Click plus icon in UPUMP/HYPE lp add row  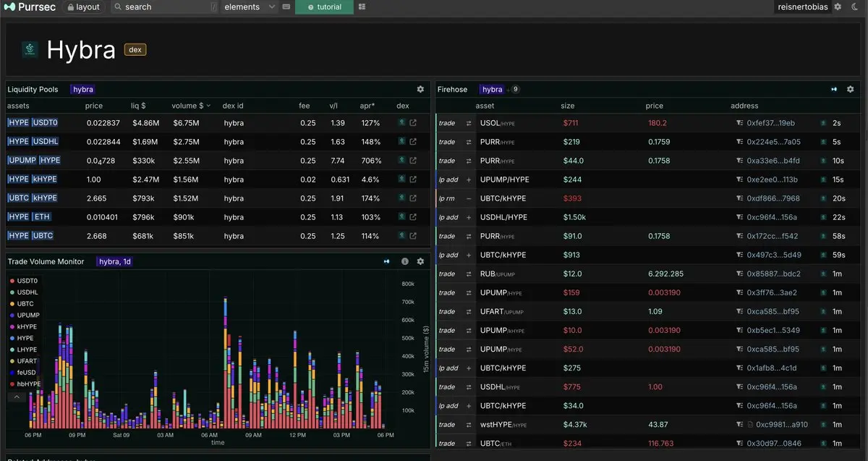pos(469,179)
